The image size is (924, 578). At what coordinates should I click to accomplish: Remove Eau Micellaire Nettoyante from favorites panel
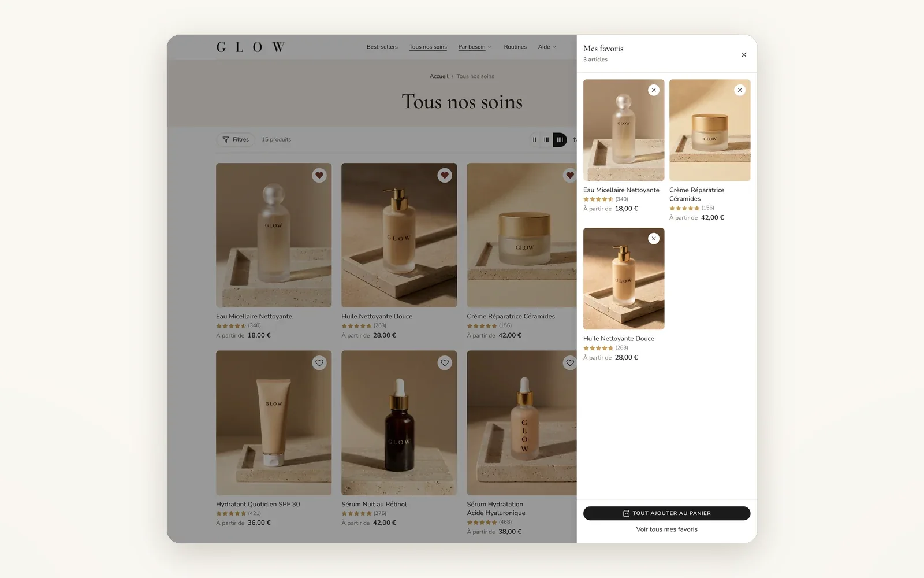654,90
